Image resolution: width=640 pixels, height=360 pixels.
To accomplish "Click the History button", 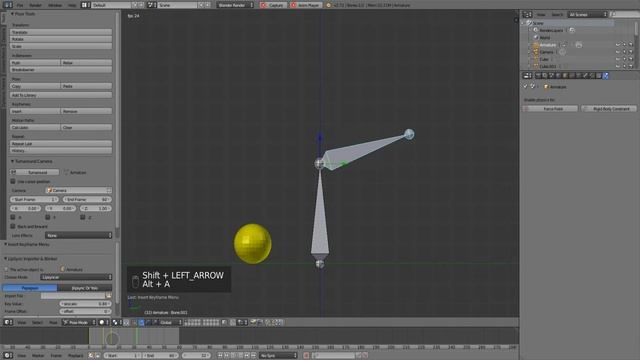I will coord(61,151).
